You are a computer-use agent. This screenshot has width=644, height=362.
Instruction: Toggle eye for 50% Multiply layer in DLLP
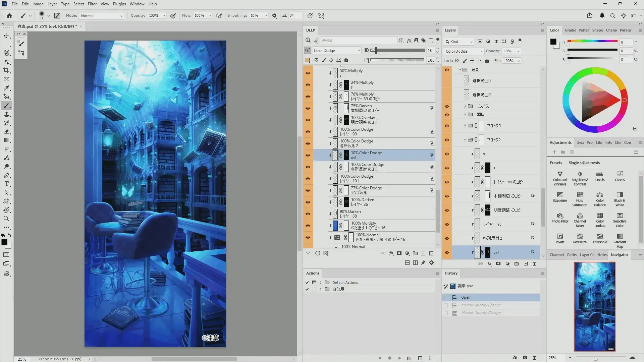(308, 73)
